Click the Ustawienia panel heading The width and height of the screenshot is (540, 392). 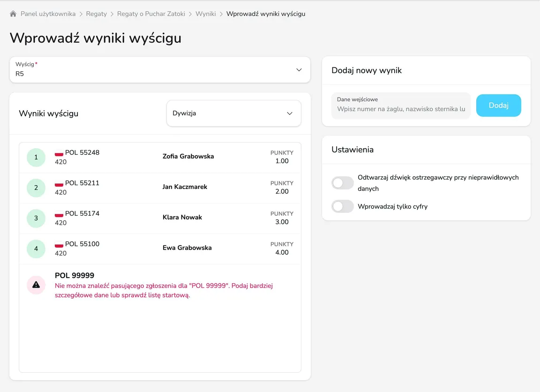click(x=352, y=150)
